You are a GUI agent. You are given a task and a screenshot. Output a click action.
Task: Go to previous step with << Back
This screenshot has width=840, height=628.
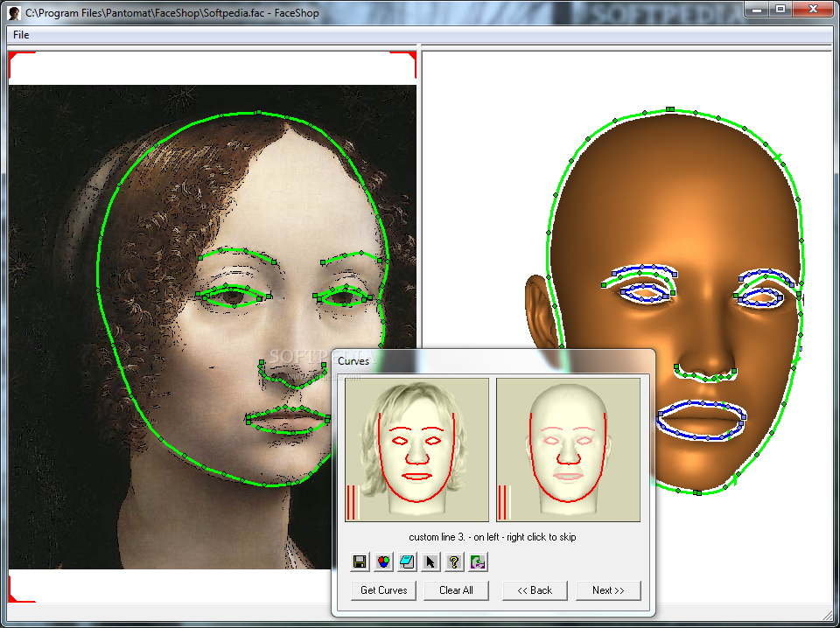535,590
